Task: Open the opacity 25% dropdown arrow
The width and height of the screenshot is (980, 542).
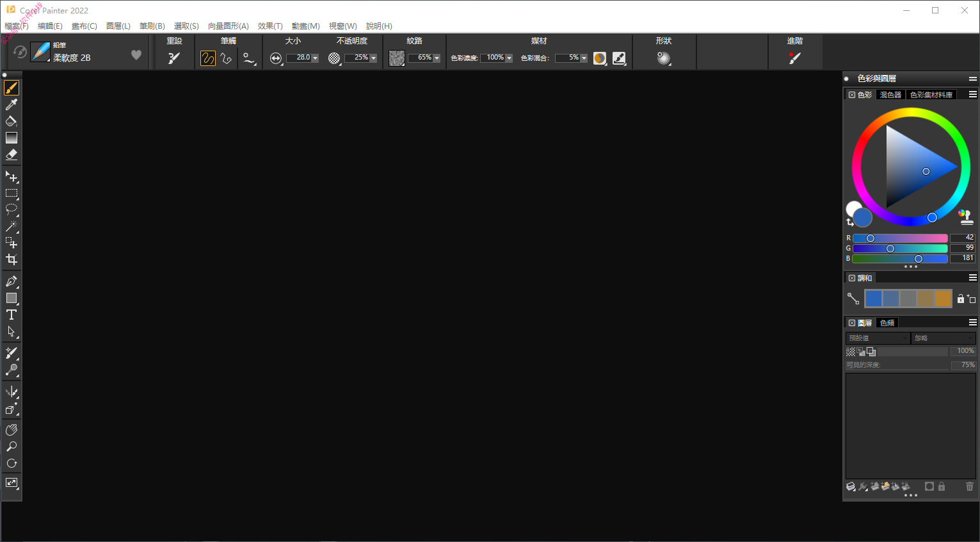Action: [373, 58]
